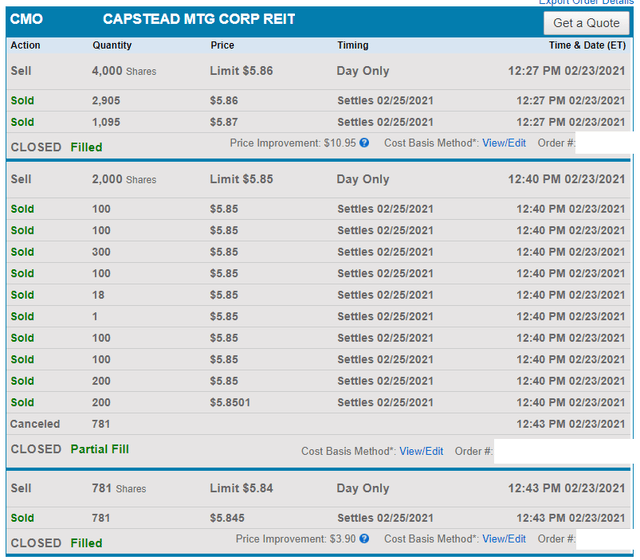
Task: Select the 4,000 Shares sell quantity
Action: tap(124, 71)
